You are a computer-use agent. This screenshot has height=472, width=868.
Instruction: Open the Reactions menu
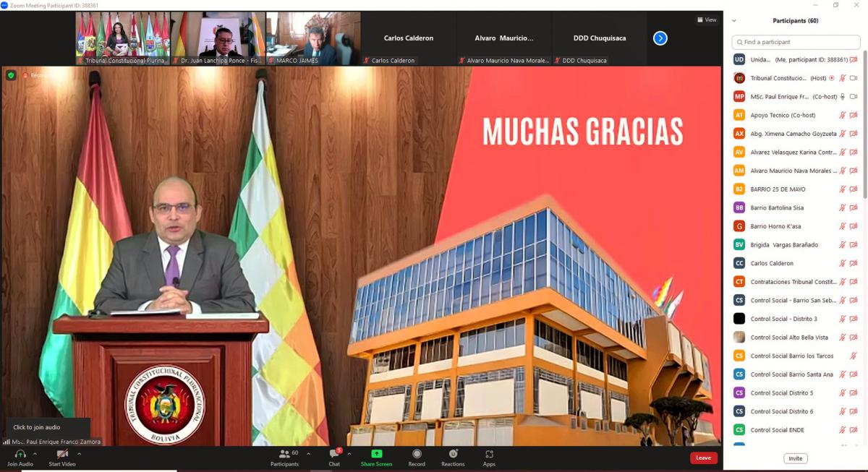(x=453, y=454)
